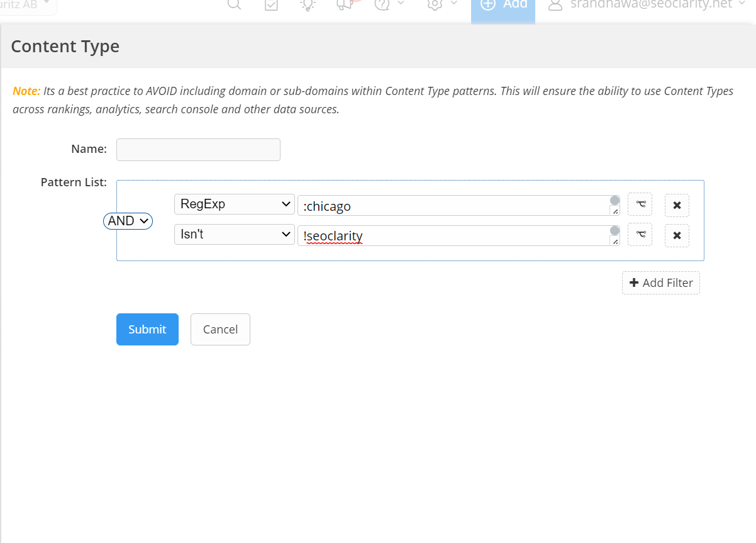Open the Isn't match type dropdown

click(x=234, y=235)
